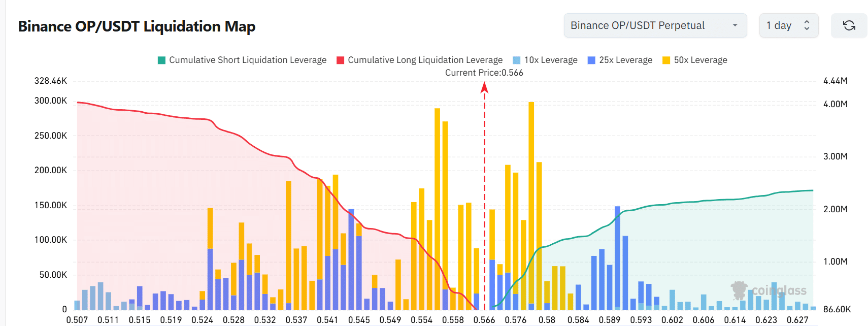This screenshot has width=868, height=326.
Task: Click the refresh chart icon button
Action: click(849, 25)
